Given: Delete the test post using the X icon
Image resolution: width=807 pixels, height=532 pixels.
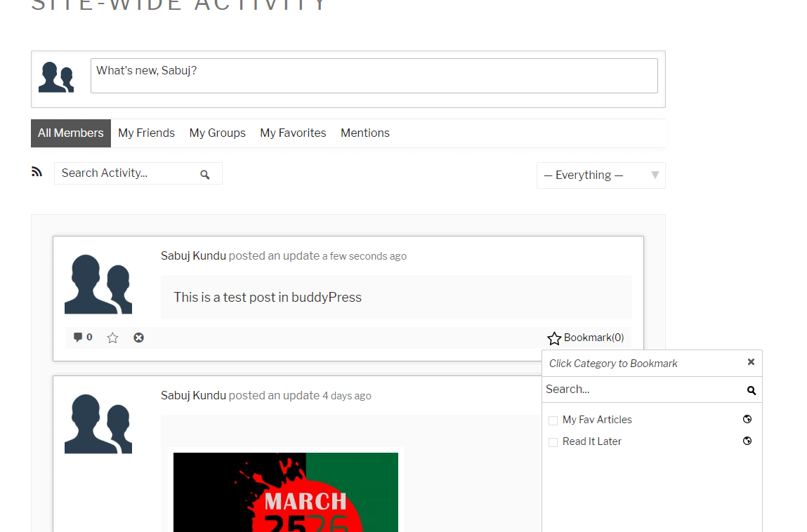Looking at the screenshot, I should [x=139, y=338].
